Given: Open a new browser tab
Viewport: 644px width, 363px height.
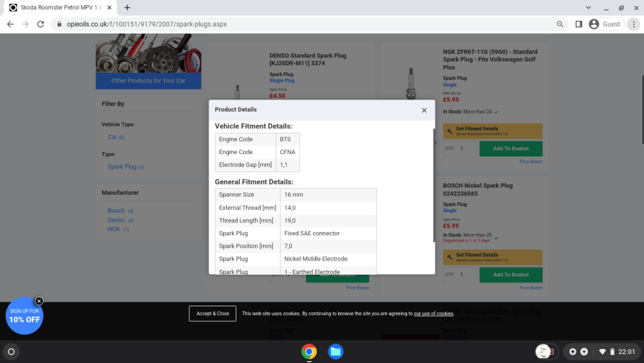Looking at the screenshot, I should click(x=128, y=7).
